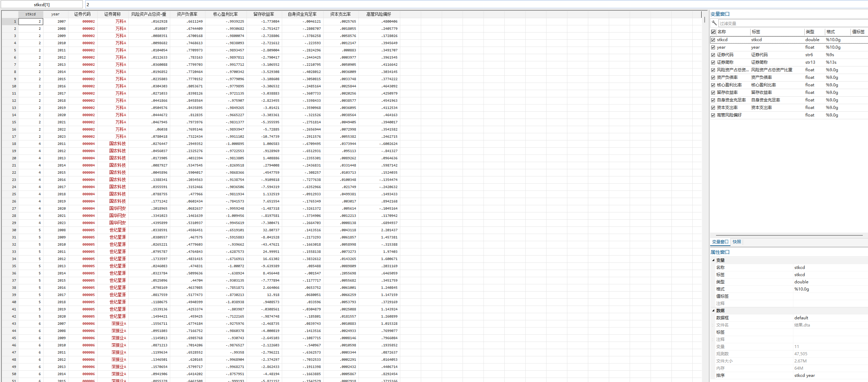
Task: Uncheck the stkcd variable checkbox
Action: pyautogui.click(x=713, y=40)
